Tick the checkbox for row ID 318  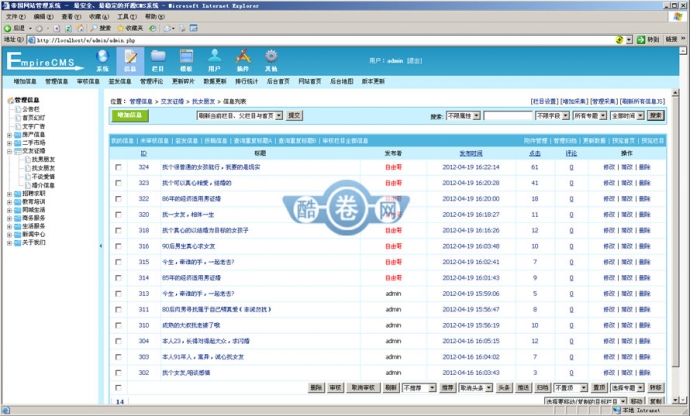coord(118,231)
